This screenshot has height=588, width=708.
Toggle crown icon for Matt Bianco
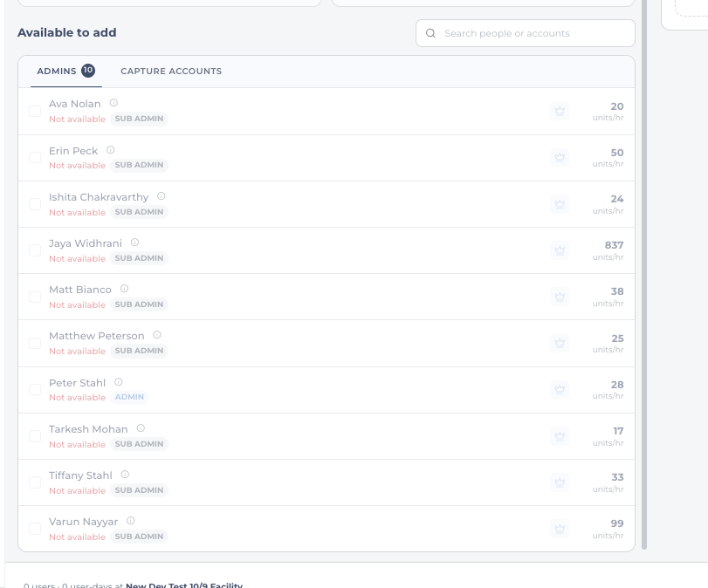coord(560,297)
